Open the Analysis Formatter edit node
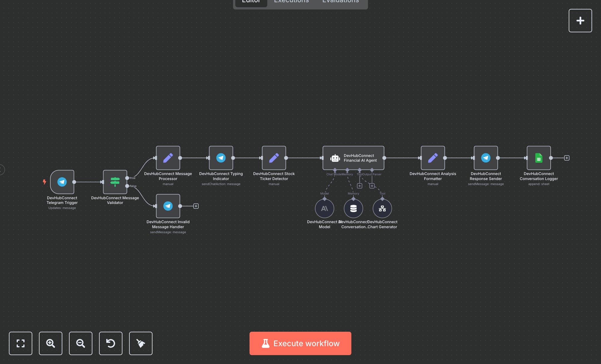Image resolution: width=601 pixels, height=364 pixels. click(x=433, y=158)
